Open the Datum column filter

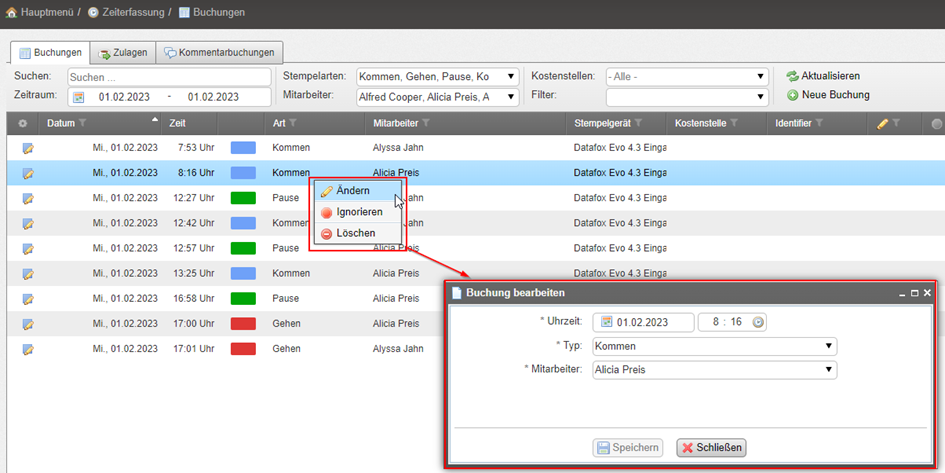(82, 123)
